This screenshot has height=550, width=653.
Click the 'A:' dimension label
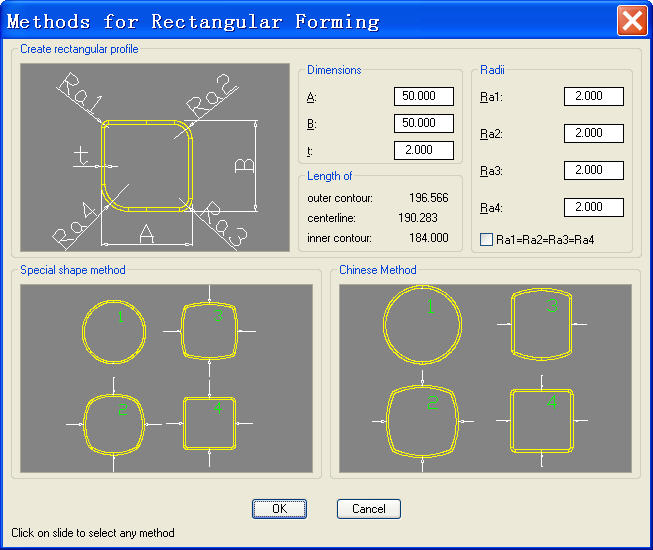tap(312, 97)
